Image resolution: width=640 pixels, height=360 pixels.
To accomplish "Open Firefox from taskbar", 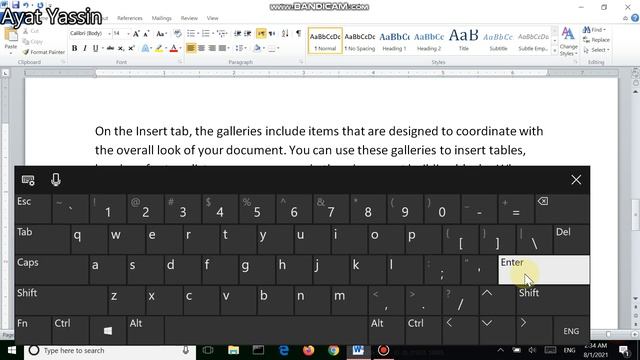I will (x=308, y=350).
